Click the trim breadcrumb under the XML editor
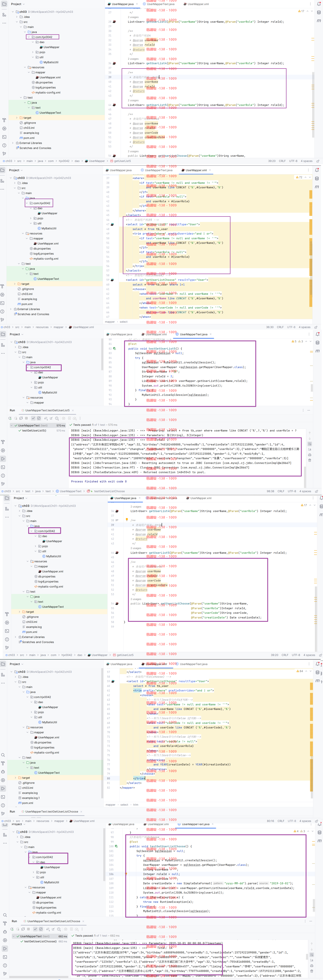Screen dimensions: 323x980 coord(136,805)
